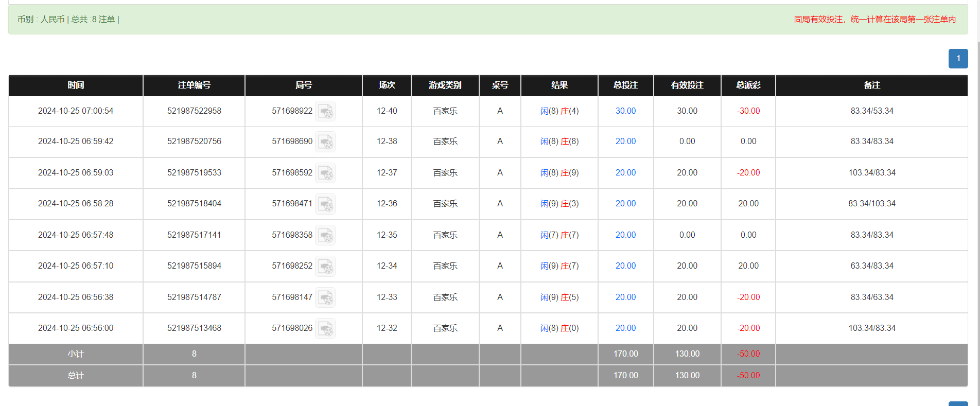
Task: Click total bet link for session 12-37
Action: 625,173
